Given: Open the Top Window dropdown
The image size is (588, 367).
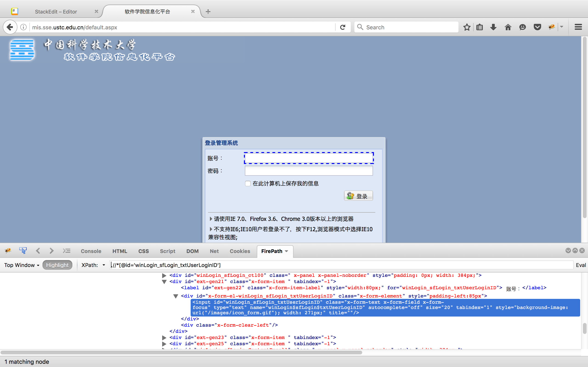Looking at the screenshot, I should (x=21, y=265).
